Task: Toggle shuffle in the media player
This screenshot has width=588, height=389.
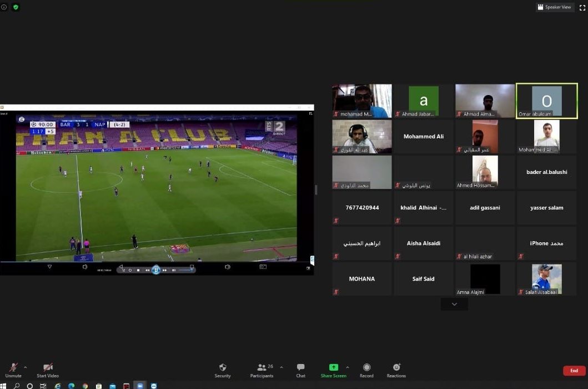Action: pyautogui.click(x=123, y=270)
